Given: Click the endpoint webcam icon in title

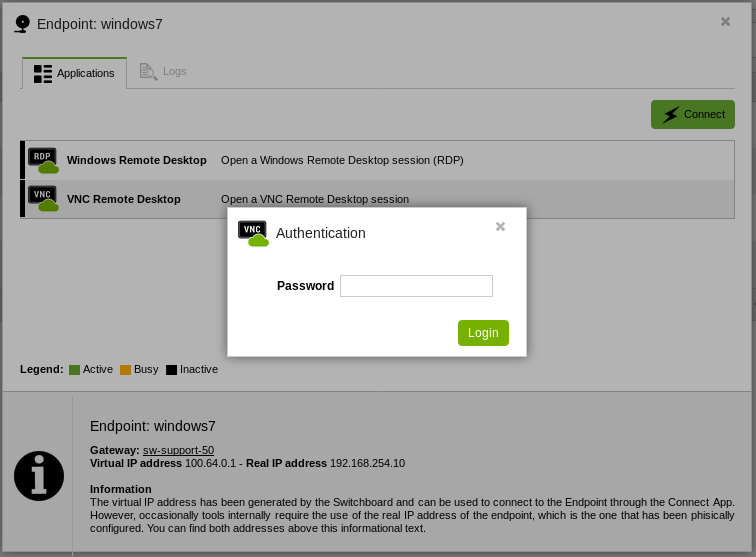Looking at the screenshot, I should point(22,24).
